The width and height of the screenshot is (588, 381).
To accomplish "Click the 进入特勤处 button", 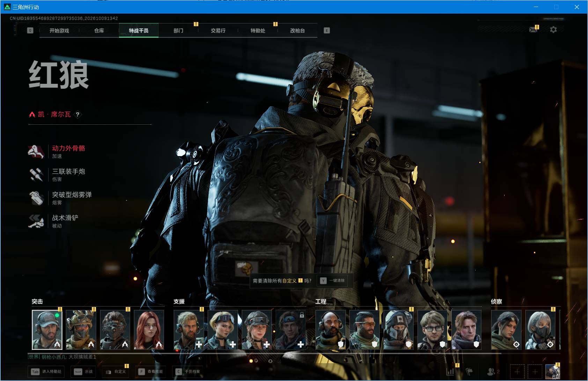I will coord(47,372).
